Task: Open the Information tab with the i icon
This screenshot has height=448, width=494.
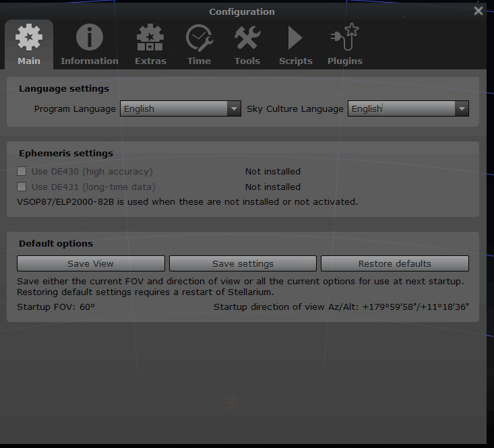Action: click(x=90, y=44)
